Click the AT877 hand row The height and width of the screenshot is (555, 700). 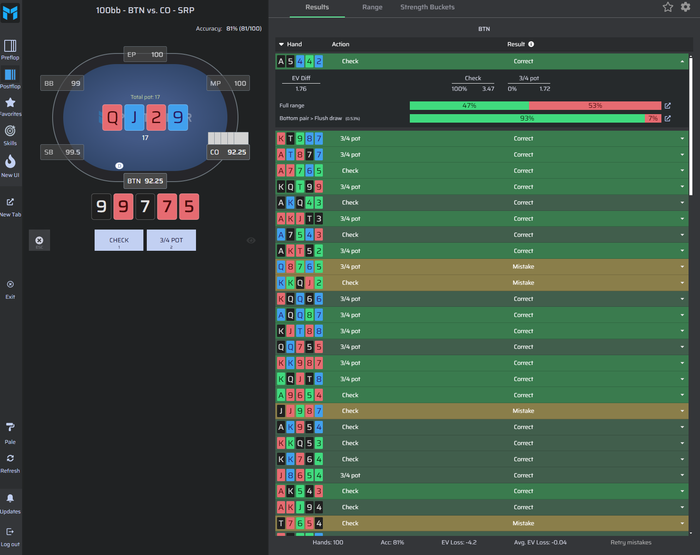(x=482, y=154)
